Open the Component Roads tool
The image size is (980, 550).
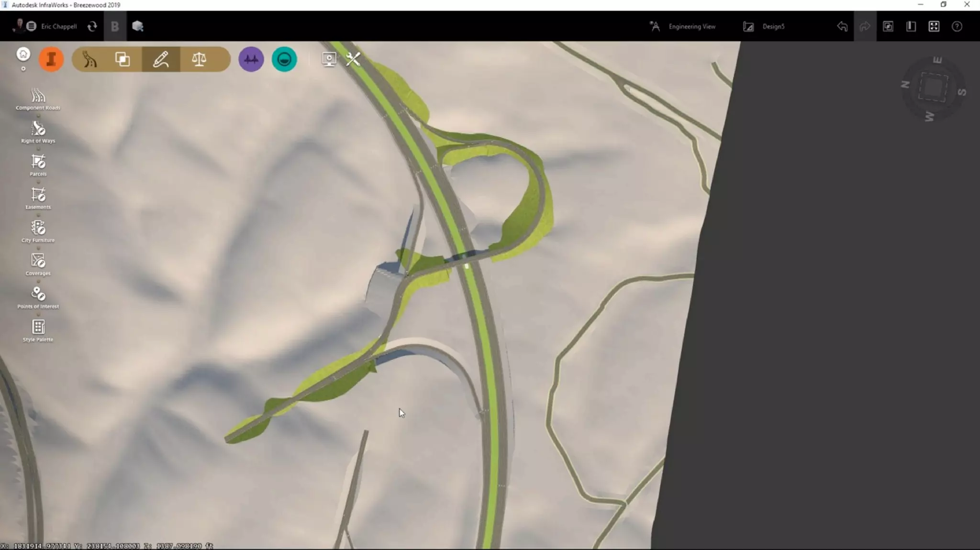pyautogui.click(x=38, y=96)
